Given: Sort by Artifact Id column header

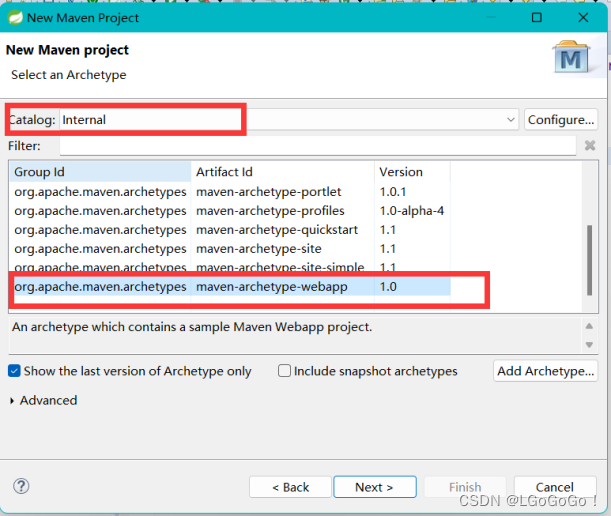Looking at the screenshot, I should [x=283, y=172].
